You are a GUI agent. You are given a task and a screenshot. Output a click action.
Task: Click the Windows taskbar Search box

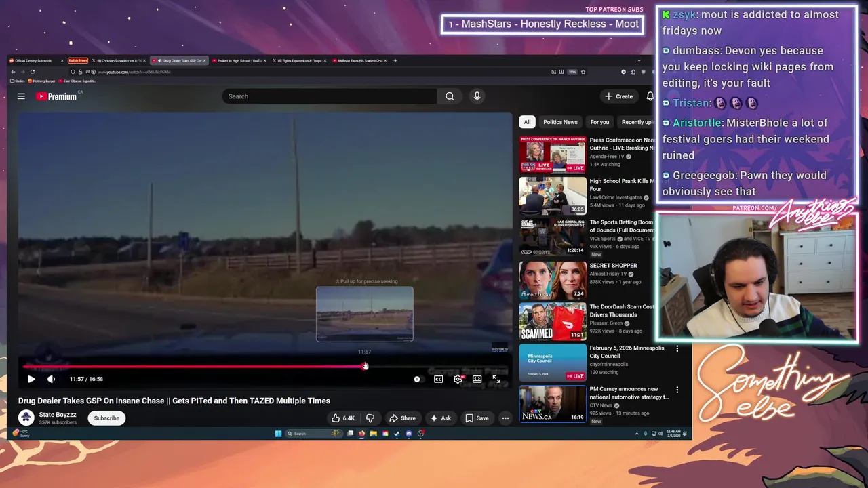[x=314, y=434]
